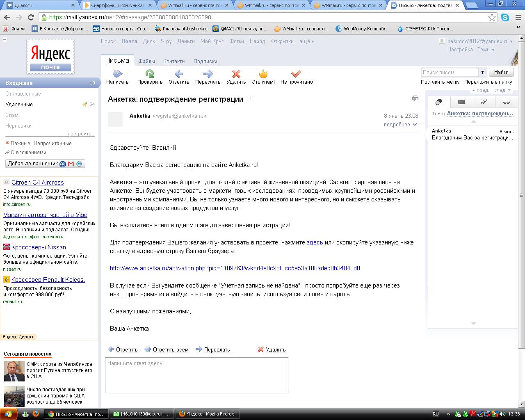Check for new mail with Проверить icon
525x420 pixels.
click(x=150, y=74)
